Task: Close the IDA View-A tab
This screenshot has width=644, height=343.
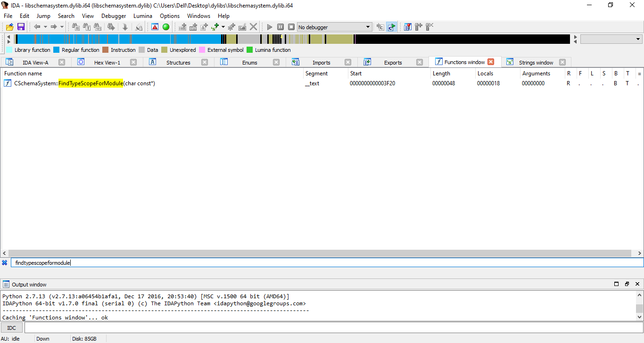Action: click(x=62, y=62)
